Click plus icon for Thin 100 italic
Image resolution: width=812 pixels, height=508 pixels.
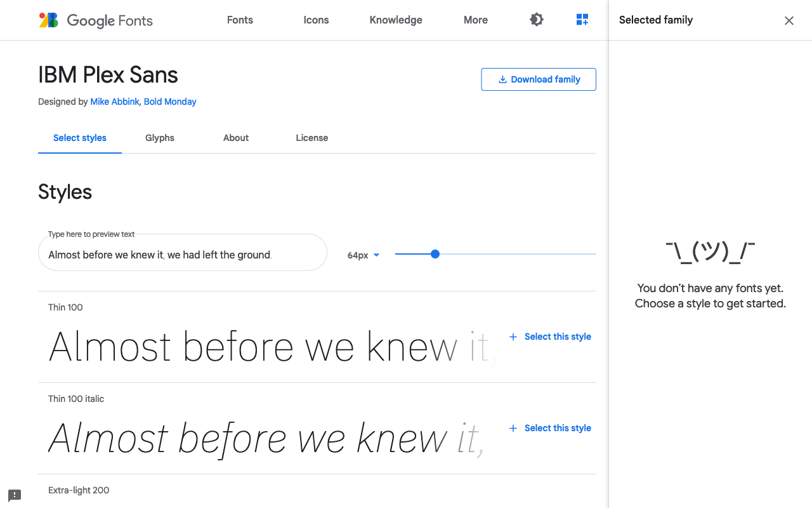pos(513,428)
